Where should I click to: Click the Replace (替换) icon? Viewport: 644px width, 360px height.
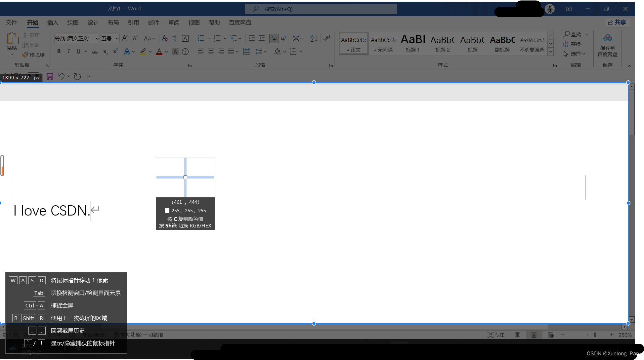coord(566,44)
